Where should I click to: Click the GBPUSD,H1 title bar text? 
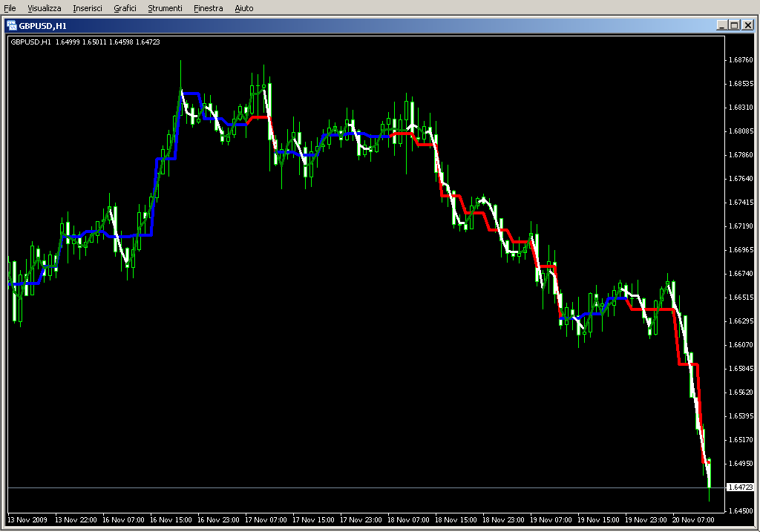point(42,26)
